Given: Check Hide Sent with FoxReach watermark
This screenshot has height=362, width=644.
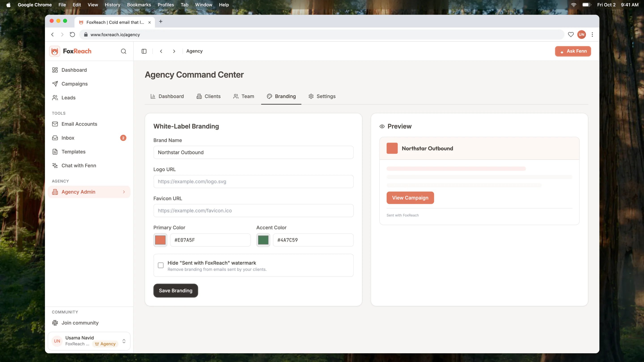Looking at the screenshot, I should 161,265.
